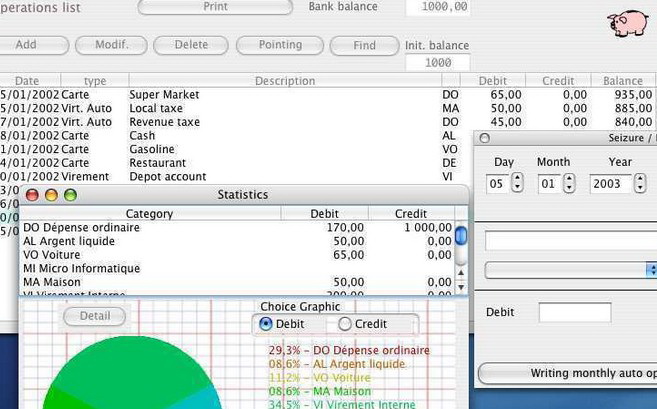The width and height of the screenshot is (657, 409).
Task: Adjust the Day stepper arrows
Action: pyautogui.click(x=517, y=183)
